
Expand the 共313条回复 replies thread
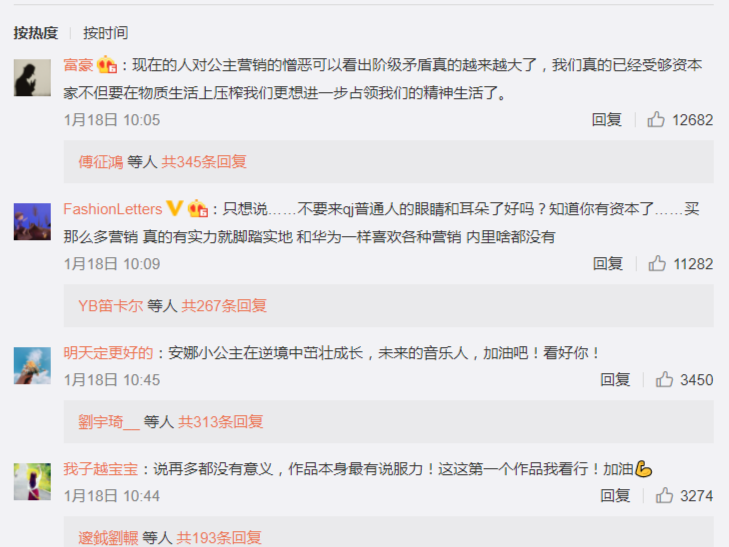[x=221, y=422]
